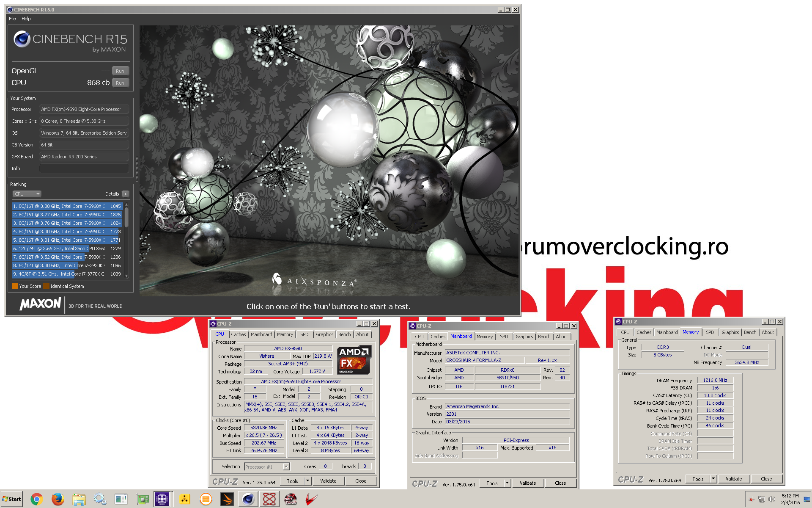812x508 pixels.
Task: Run the OpenGL benchmark test
Action: (x=120, y=71)
